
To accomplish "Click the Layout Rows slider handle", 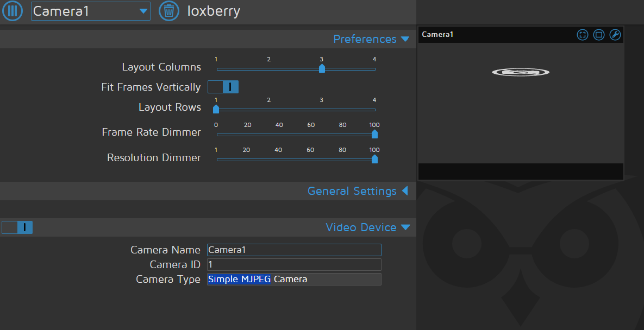I will coord(216,109).
